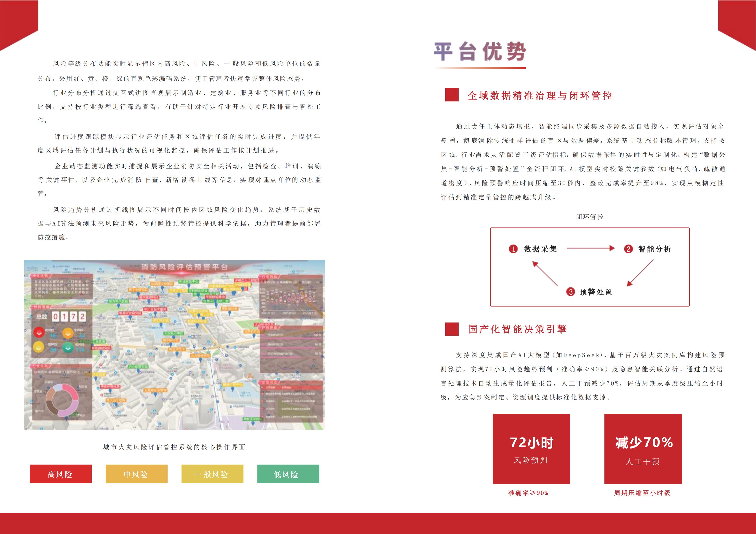Click the circled number 2 beside 智能分析
The height and width of the screenshot is (534, 756).
coord(628,249)
